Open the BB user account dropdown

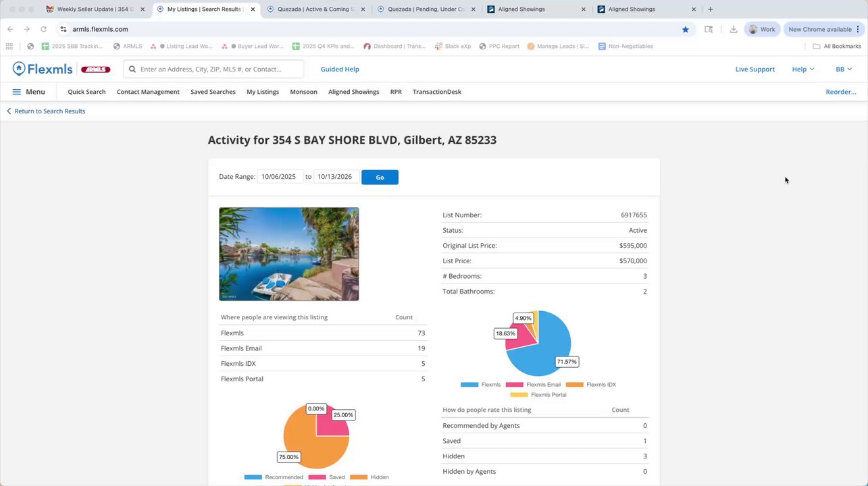click(844, 69)
